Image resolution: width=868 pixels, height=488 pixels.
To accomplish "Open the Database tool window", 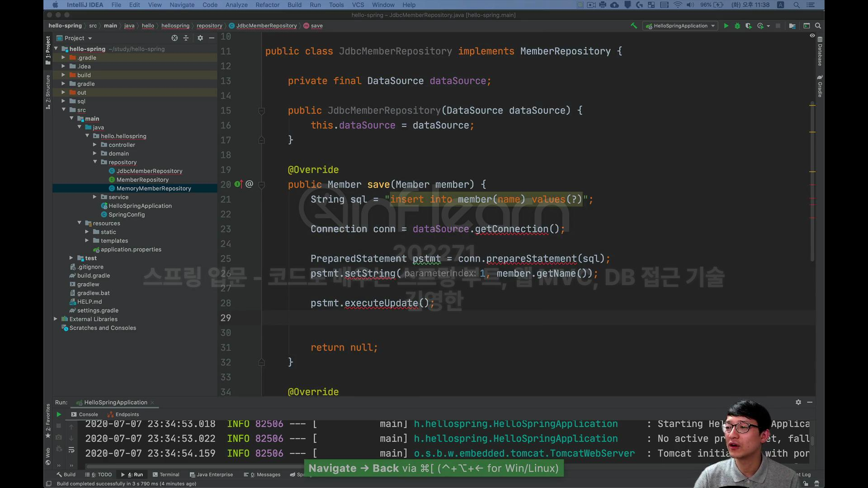I will tap(820, 51).
